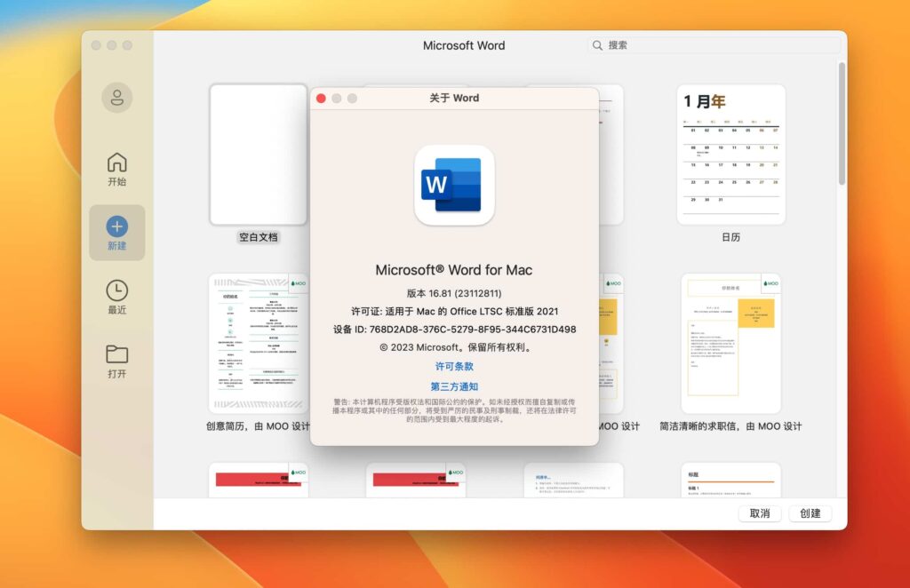This screenshot has height=588, width=910.
Task: Choose the 创意简历 MOO resume template
Action: pyautogui.click(x=259, y=343)
